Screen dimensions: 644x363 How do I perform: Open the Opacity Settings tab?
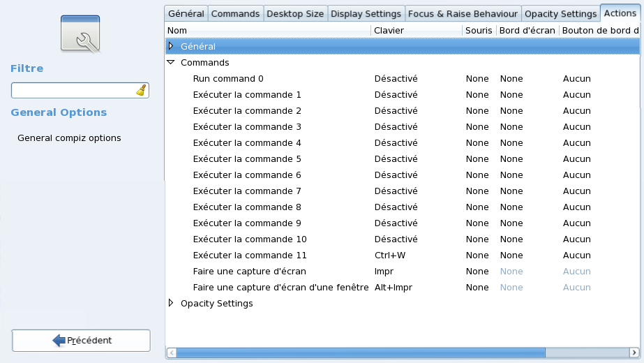point(560,13)
